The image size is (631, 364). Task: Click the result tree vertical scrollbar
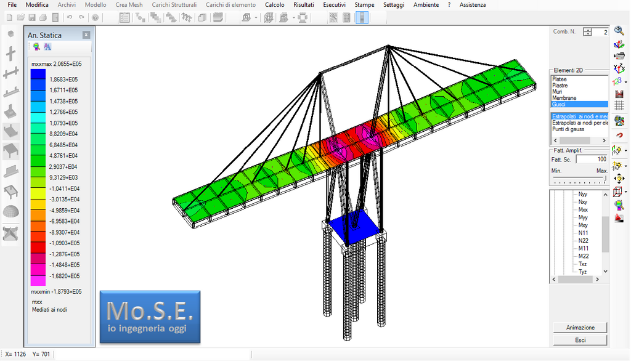click(x=605, y=232)
